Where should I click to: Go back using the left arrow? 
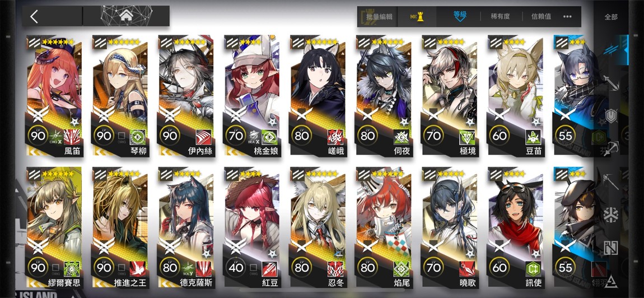(x=34, y=16)
